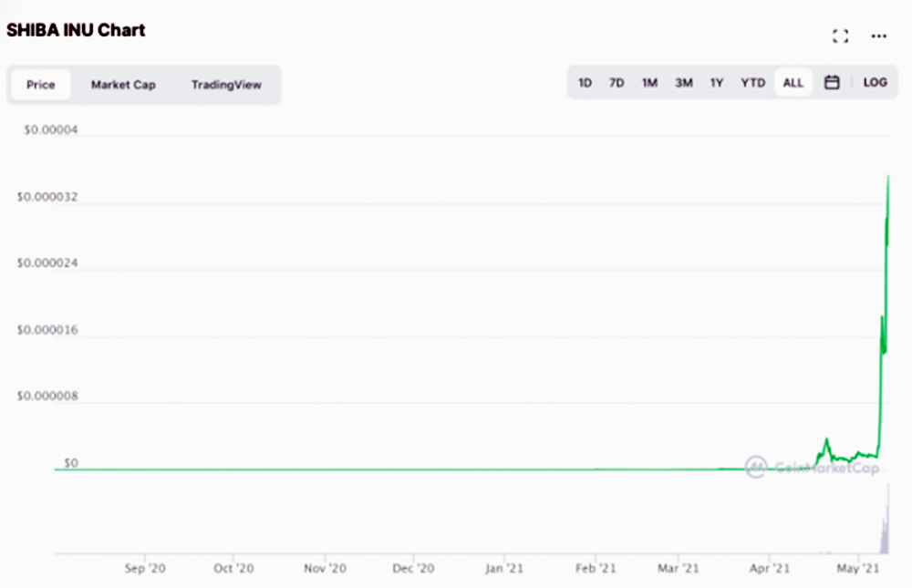Image resolution: width=912 pixels, height=588 pixels.
Task: Click the SHIBA INU Chart heading
Action: [x=76, y=30]
